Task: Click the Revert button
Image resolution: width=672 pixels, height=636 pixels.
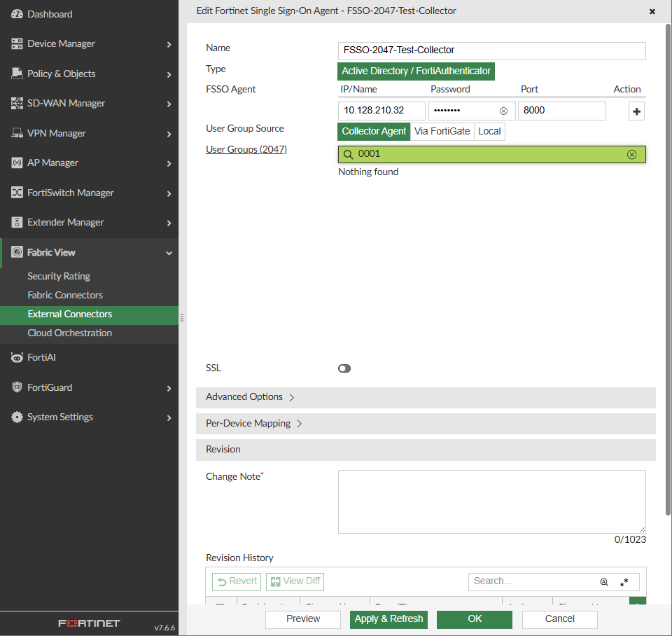Action: (237, 581)
